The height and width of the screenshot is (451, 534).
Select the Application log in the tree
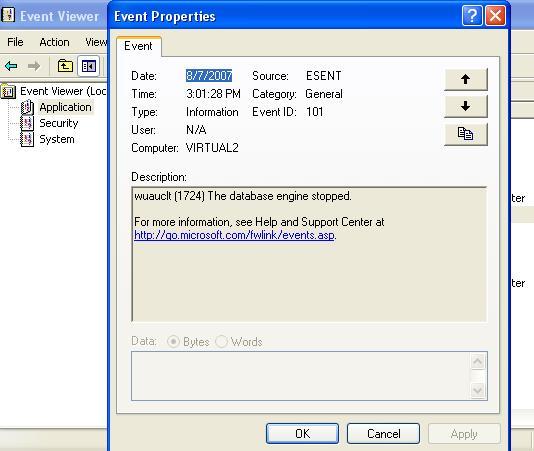pos(65,107)
